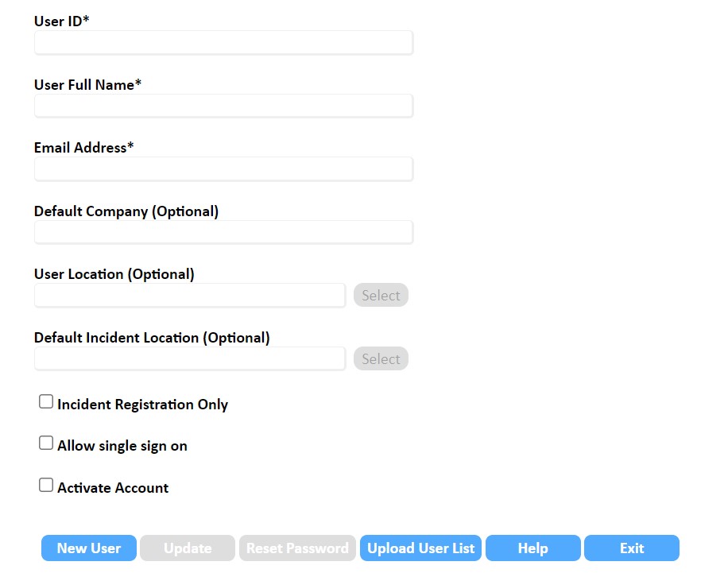Click the Incident Registration Only label
This screenshot has height=577, width=728.
point(142,405)
